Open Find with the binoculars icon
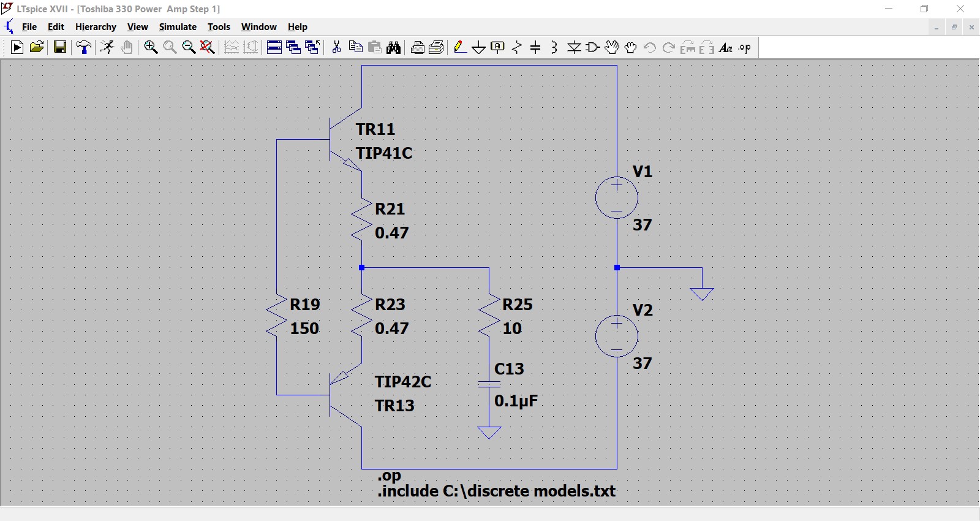Screen dimensions: 980x521 coord(394,47)
